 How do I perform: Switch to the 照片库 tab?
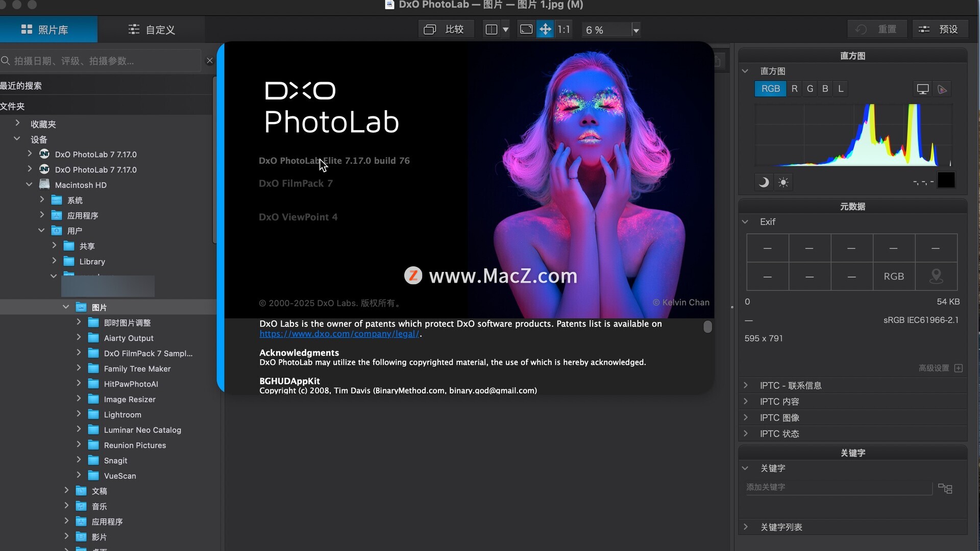coord(45,30)
